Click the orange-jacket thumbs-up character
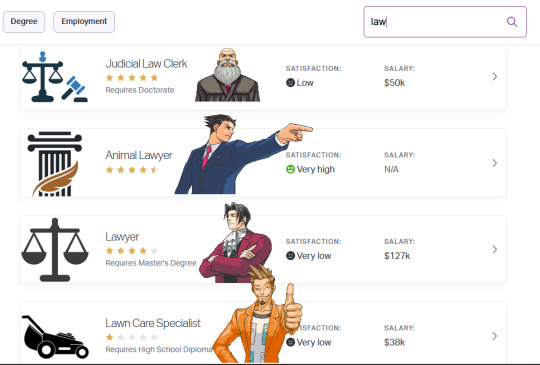540x365 pixels. pos(258,313)
